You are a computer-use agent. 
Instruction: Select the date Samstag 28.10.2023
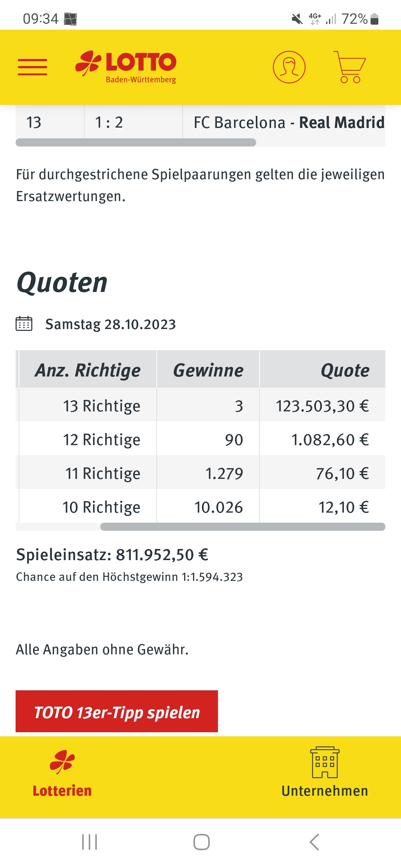[x=111, y=324]
